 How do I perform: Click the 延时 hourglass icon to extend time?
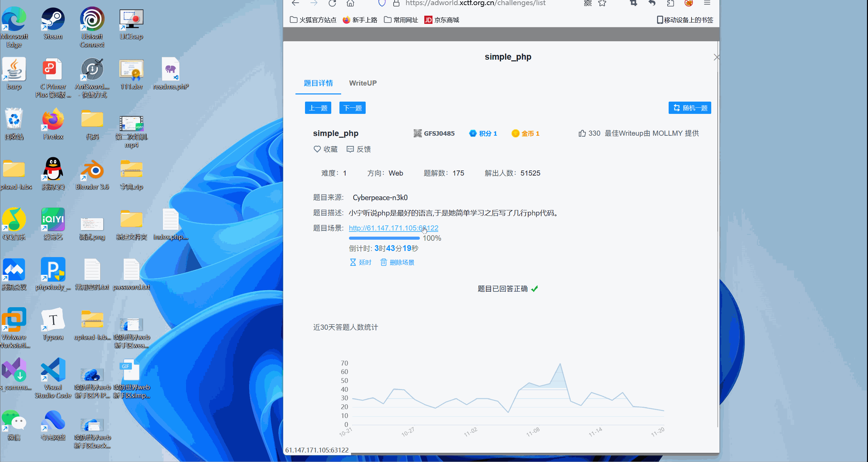353,262
